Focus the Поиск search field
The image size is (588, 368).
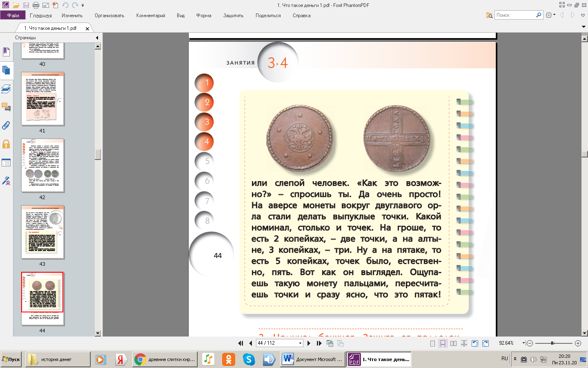point(515,15)
